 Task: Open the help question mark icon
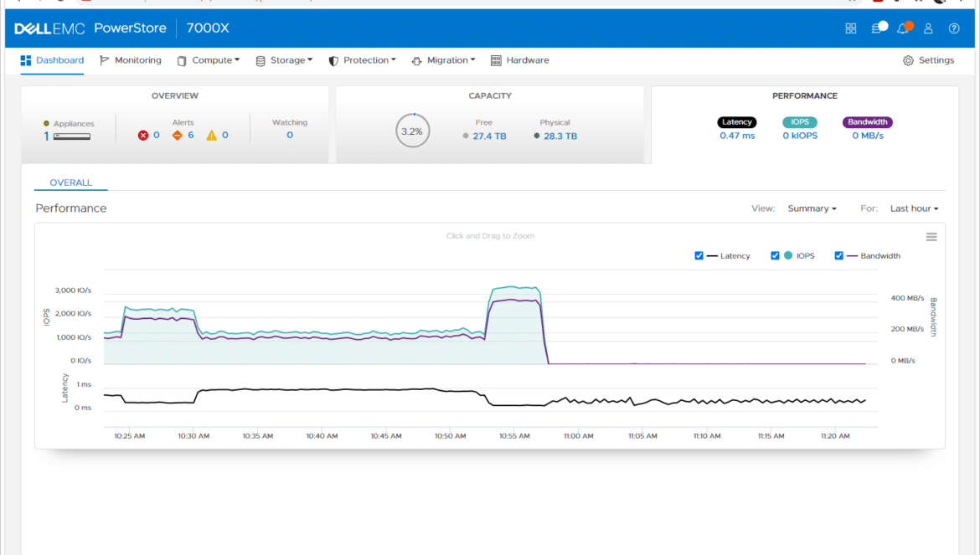tap(954, 28)
